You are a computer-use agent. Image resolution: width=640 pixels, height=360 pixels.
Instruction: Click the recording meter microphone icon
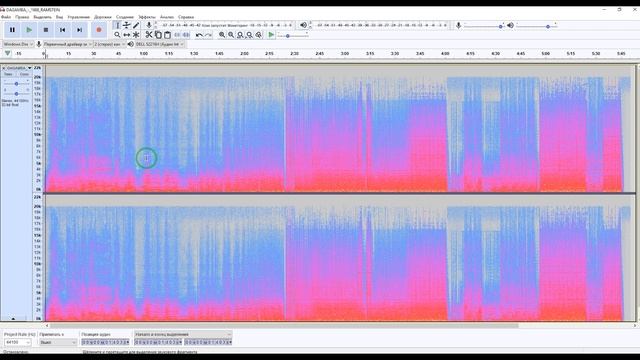(149, 25)
